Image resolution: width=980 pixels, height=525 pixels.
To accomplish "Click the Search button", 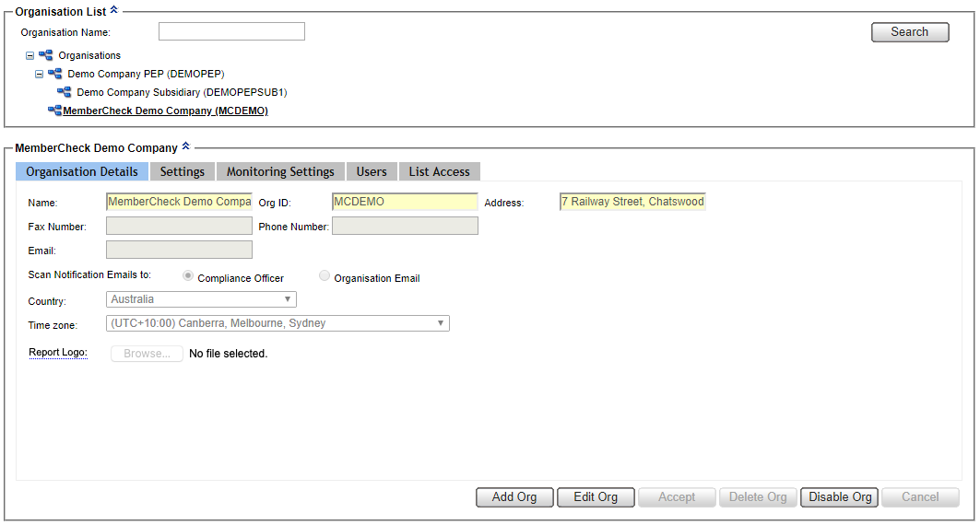I will (x=910, y=32).
